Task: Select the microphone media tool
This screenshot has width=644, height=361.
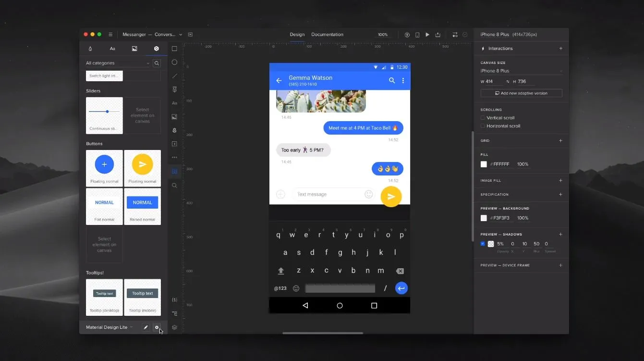Action: pyautogui.click(x=174, y=130)
